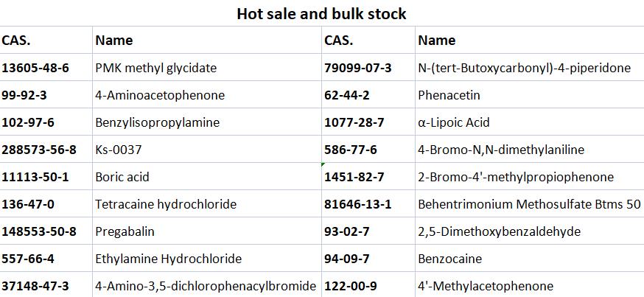Image resolution: width=644 pixels, height=297 pixels.
Task: Click the PMK methyl glycidate cell
Action: [x=156, y=68]
